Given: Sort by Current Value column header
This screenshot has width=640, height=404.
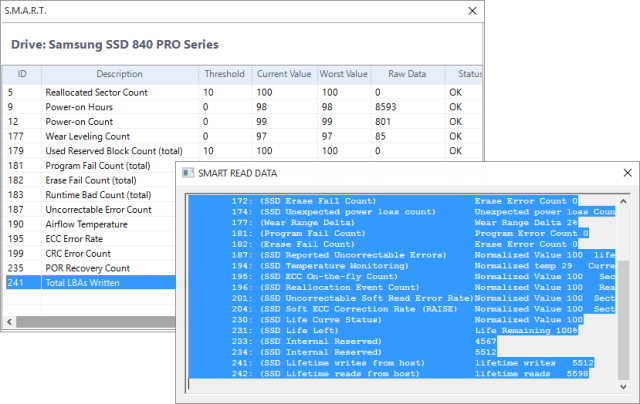Looking at the screenshot, I should click(x=284, y=74).
